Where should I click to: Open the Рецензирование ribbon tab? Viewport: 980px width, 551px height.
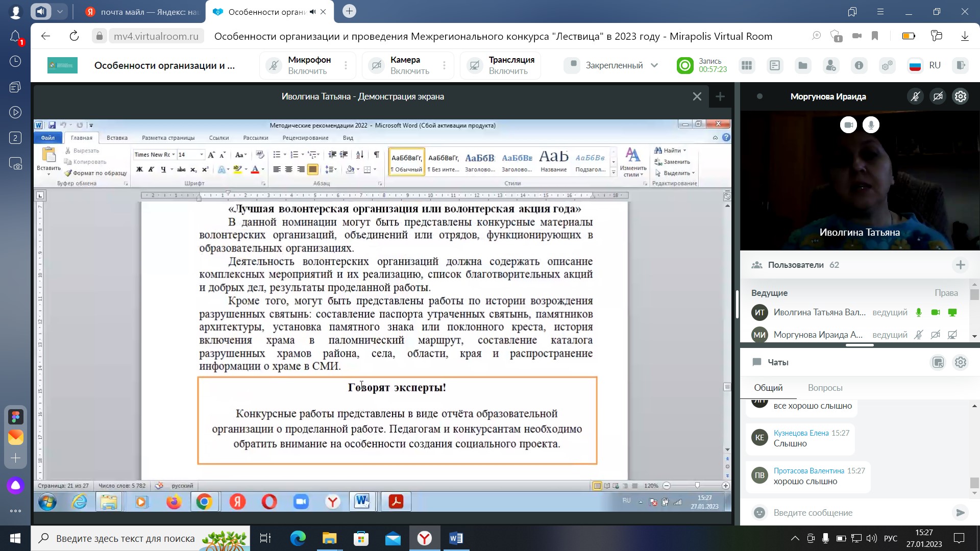coord(305,138)
